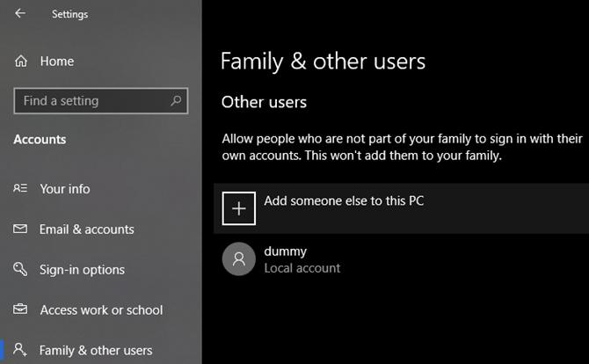Go back with the Settings back arrow

[x=20, y=13]
